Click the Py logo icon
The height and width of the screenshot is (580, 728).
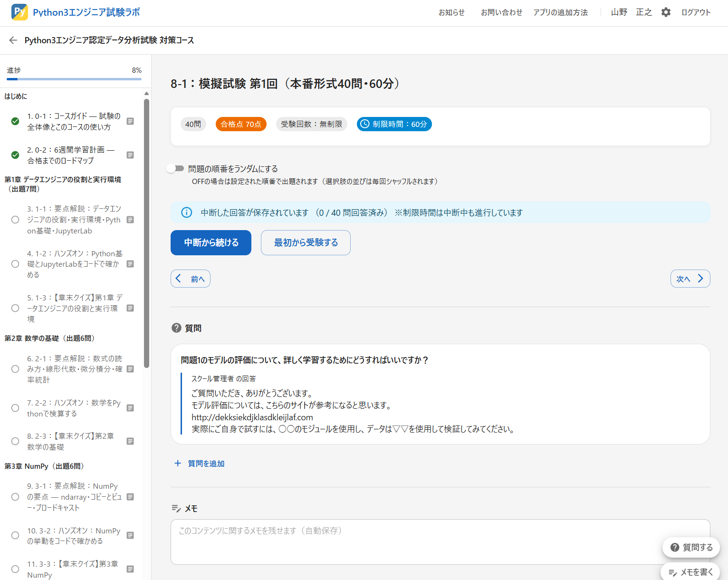[x=19, y=12]
